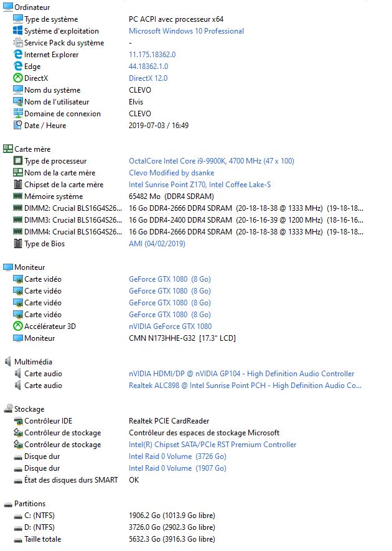Click the CMN N173HHE-G32 [17.3" LCD] value
The image size is (392, 551).
click(182, 338)
